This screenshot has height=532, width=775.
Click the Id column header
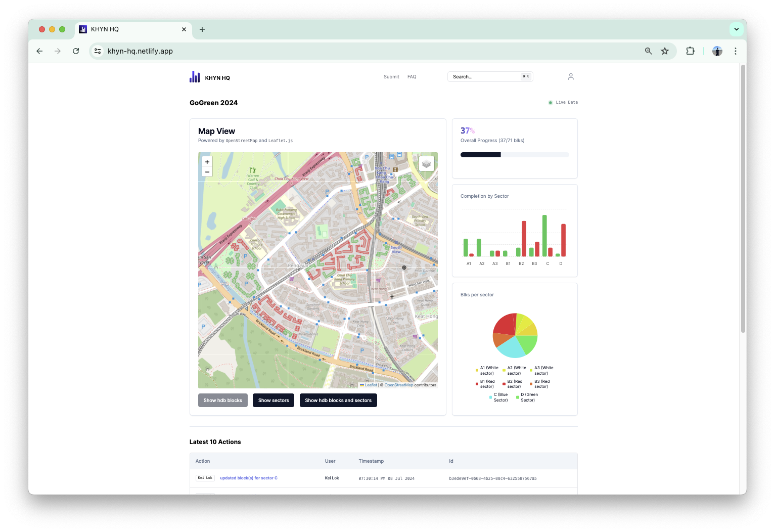(451, 461)
